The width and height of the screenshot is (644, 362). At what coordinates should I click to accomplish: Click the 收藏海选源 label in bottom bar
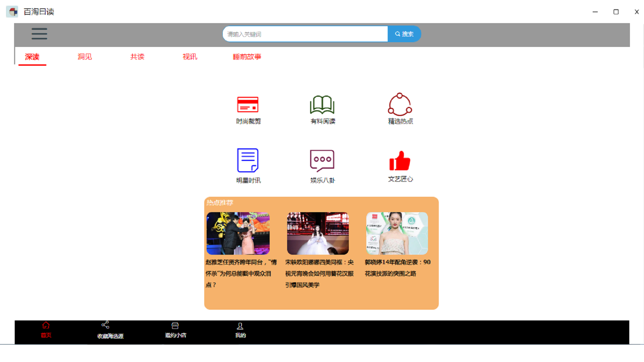[110, 336]
